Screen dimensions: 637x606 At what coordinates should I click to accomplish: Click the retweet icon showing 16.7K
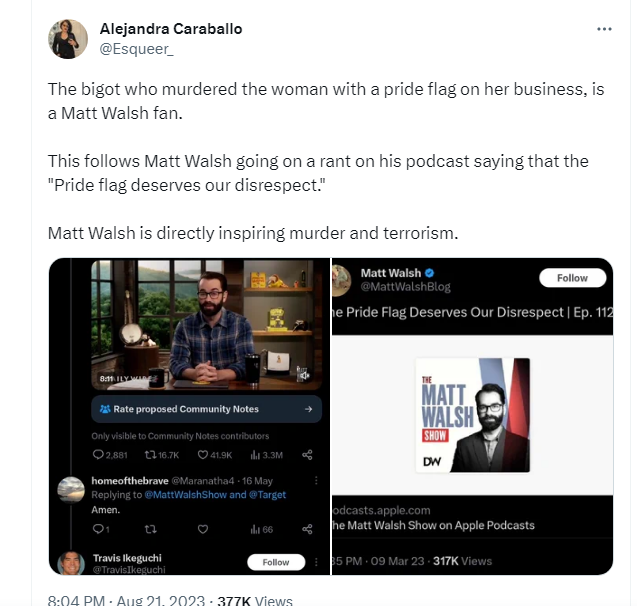(150, 454)
